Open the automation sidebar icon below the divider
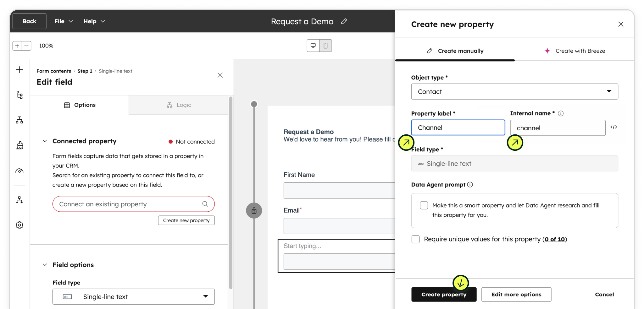This screenshot has height=309, width=644. tap(19, 200)
